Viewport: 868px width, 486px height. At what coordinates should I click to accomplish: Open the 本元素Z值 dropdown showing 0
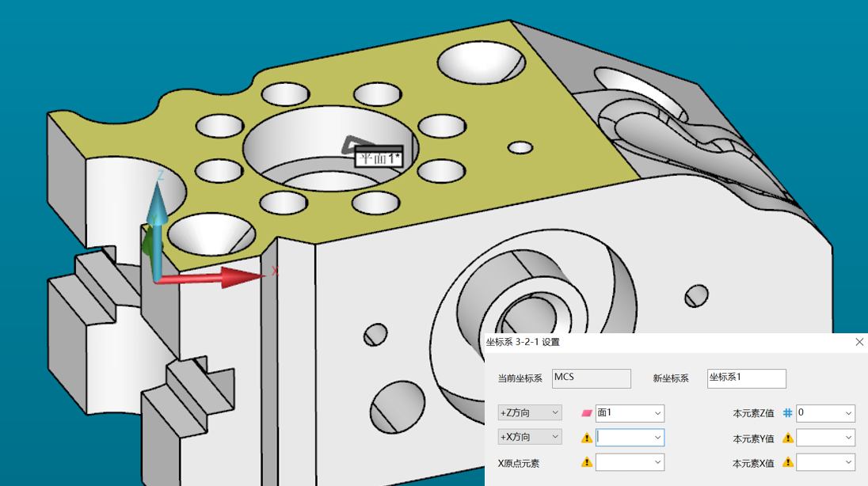click(849, 413)
